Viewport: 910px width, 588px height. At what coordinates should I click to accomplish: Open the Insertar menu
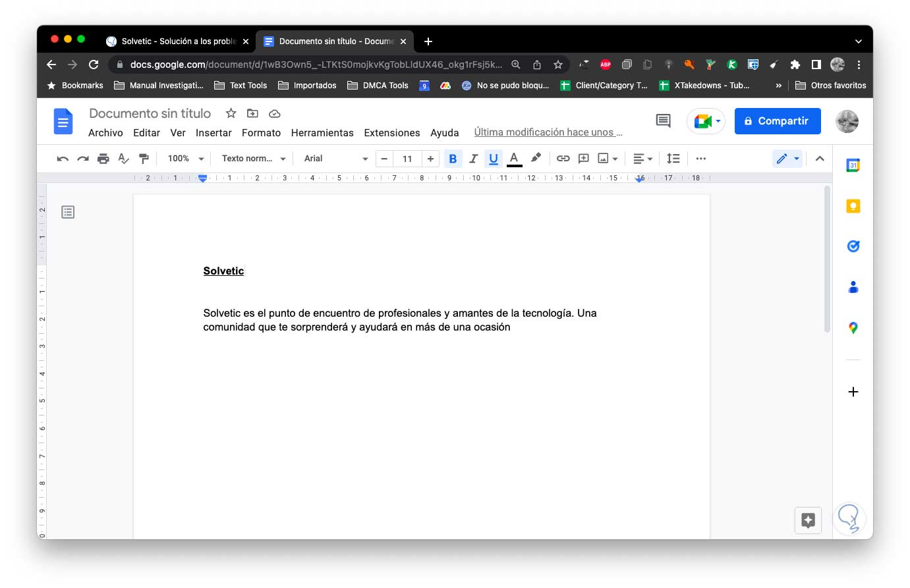(x=213, y=133)
